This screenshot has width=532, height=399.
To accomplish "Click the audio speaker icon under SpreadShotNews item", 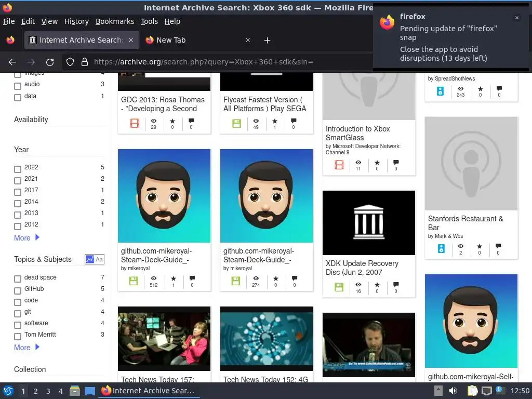I will pos(440,91).
